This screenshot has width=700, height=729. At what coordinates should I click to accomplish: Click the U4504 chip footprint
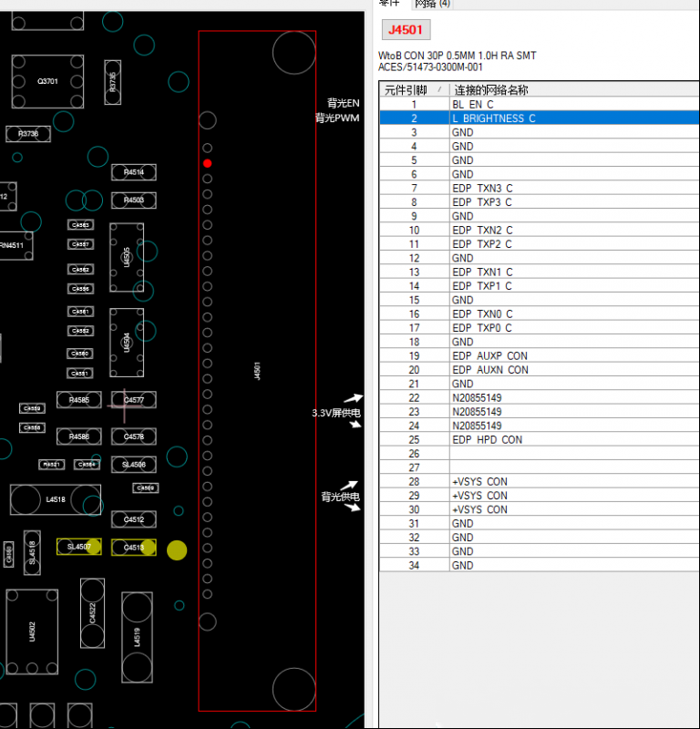coord(127,343)
